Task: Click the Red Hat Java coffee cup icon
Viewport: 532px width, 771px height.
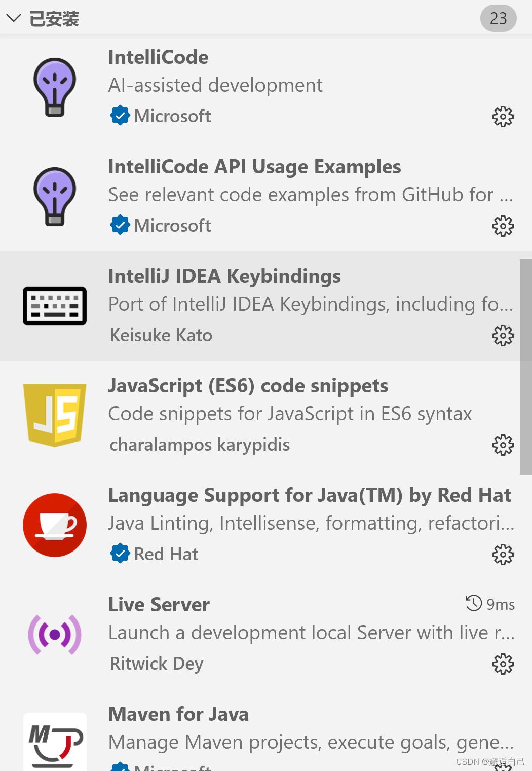Action: [55, 525]
